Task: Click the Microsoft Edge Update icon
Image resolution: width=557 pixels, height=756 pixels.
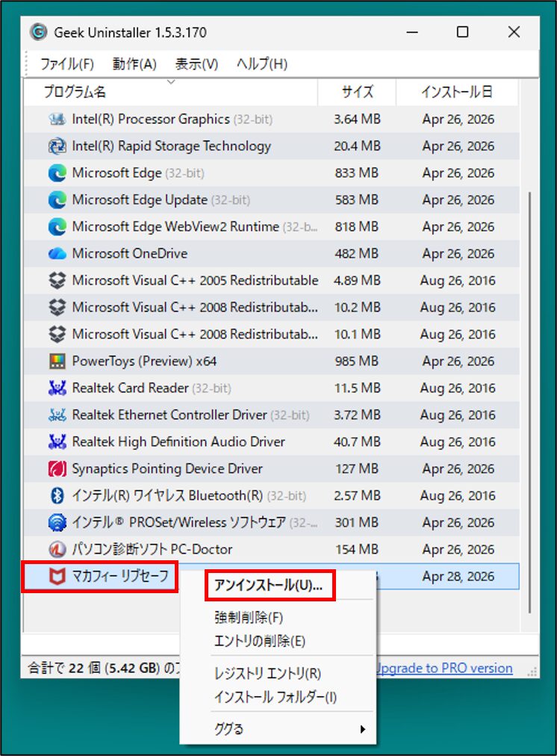Action: pos(57,200)
